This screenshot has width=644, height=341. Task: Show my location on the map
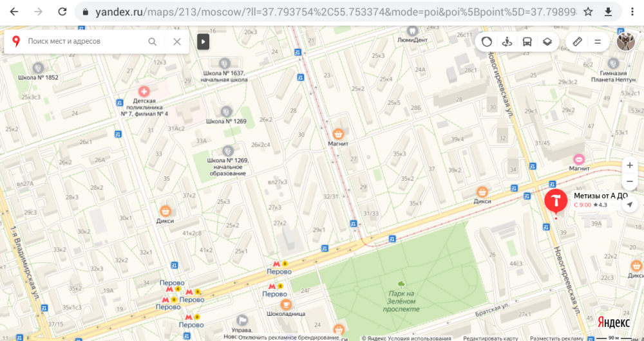click(x=630, y=205)
